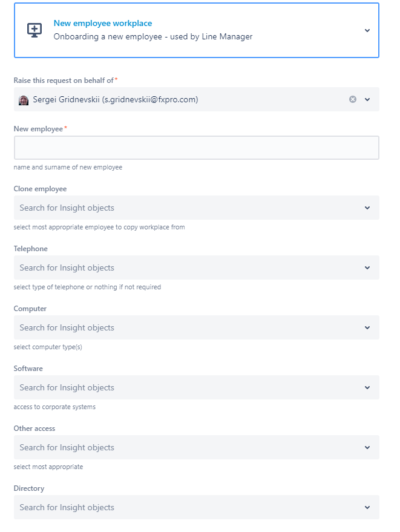Open the Telephone dropdown arrow

coord(367,268)
